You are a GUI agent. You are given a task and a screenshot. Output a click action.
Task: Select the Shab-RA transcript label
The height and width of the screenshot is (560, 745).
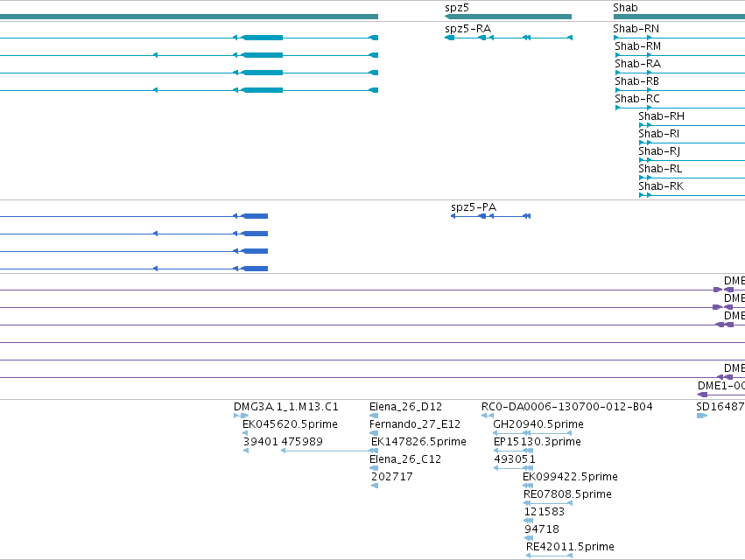637,64
